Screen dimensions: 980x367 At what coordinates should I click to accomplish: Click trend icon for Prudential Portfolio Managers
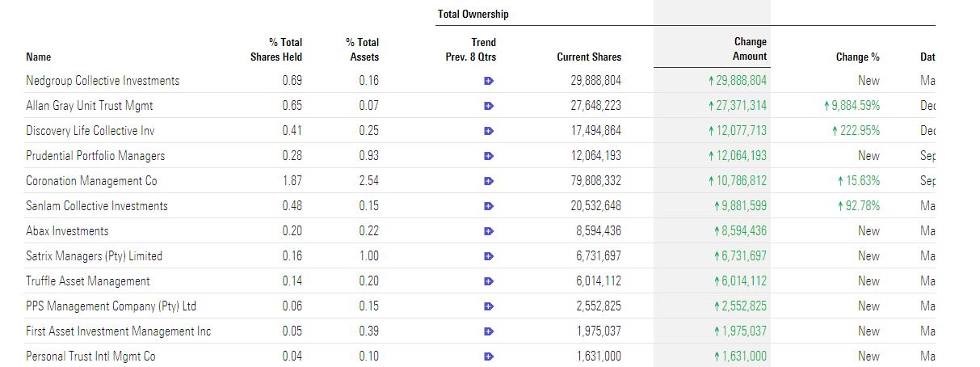point(489,156)
